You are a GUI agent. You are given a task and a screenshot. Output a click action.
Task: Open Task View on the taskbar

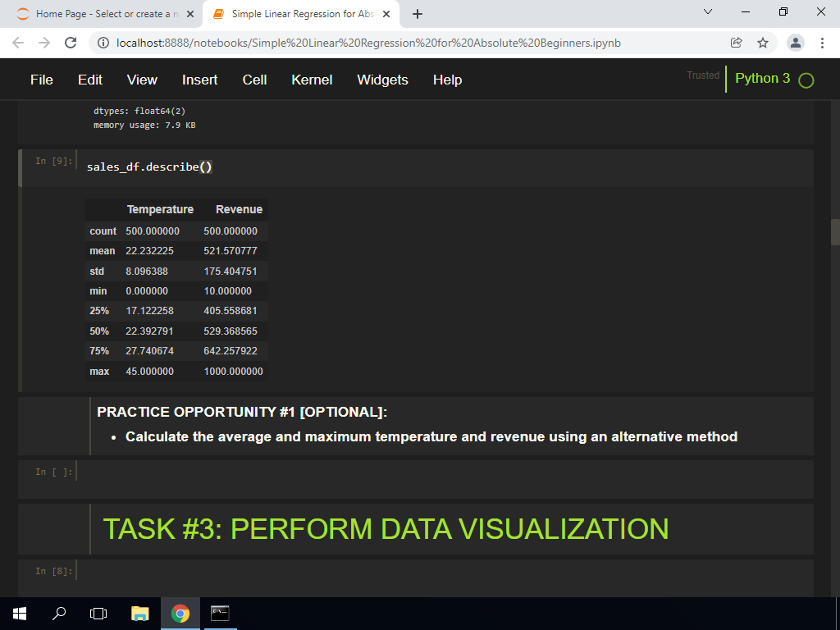98,614
